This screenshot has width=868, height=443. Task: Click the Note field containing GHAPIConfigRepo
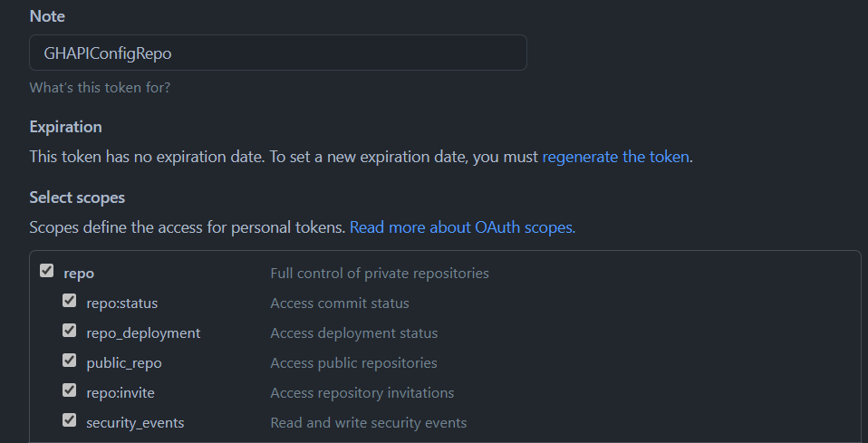pos(278,53)
